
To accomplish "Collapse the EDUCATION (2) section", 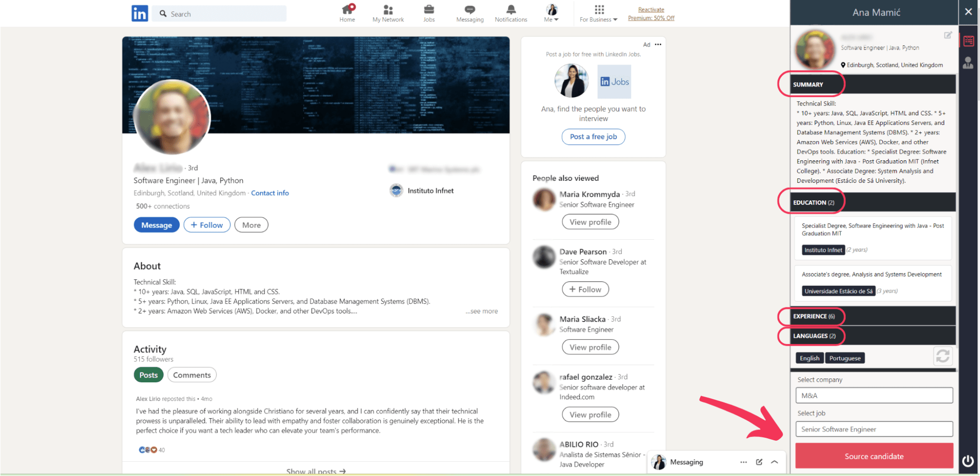I will (x=813, y=202).
